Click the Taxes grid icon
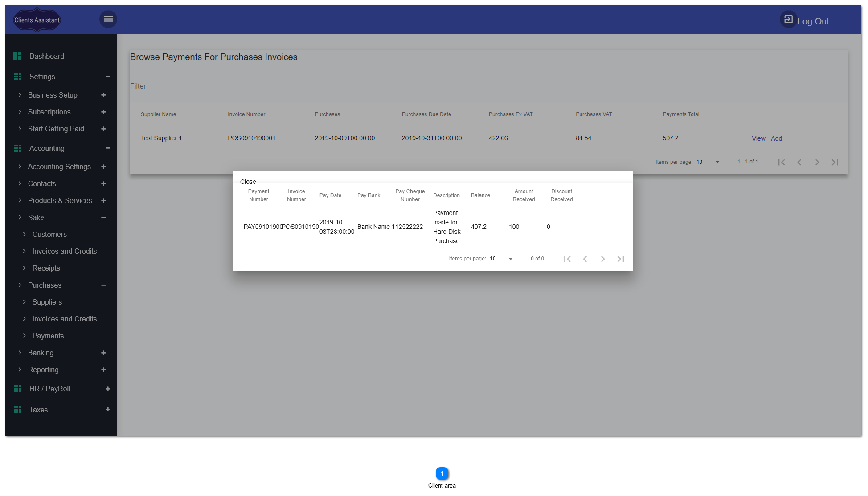Image resolution: width=868 pixels, height=496 pixels. pyautogui.click(x=17, y=410)
